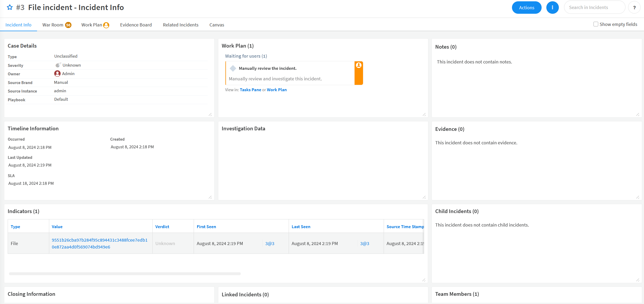Open the Related Incidents tab

pyautogui.click(x=180, y=25)
